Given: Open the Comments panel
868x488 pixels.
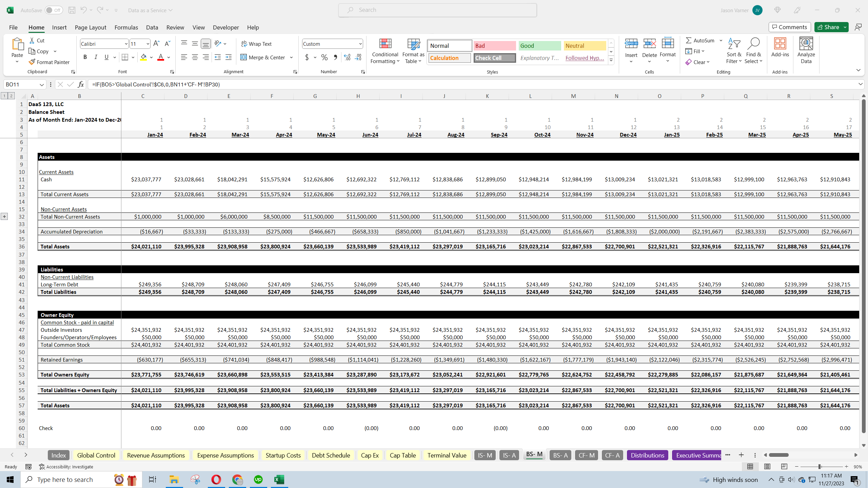Looking at the screenshot, I should (789, 27).
